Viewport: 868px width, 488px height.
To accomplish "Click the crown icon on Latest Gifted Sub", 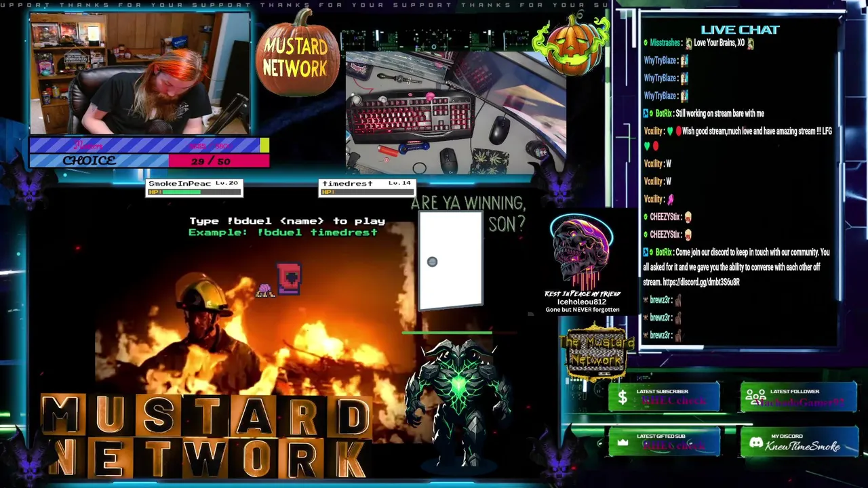I will pos(622,443).
